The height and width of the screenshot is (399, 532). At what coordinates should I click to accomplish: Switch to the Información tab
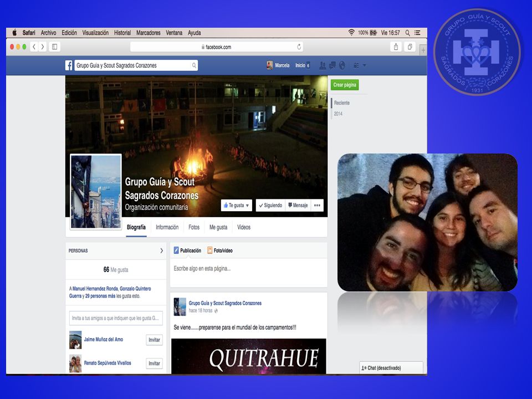pyautogui.click(x=167, y=227)
